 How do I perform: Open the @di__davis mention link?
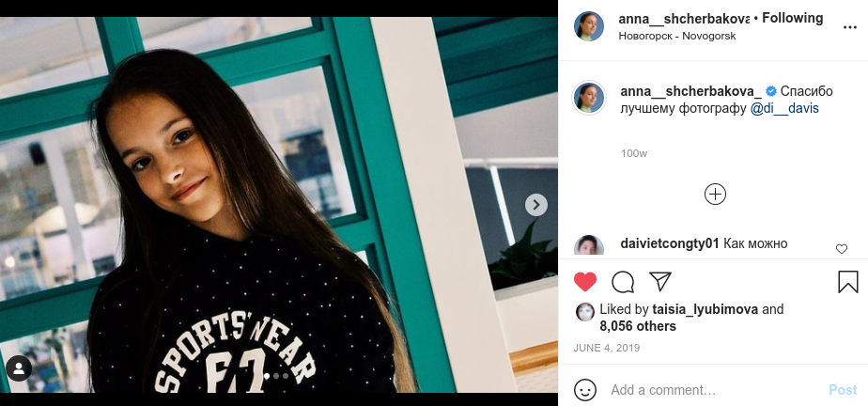click(784, 108)
